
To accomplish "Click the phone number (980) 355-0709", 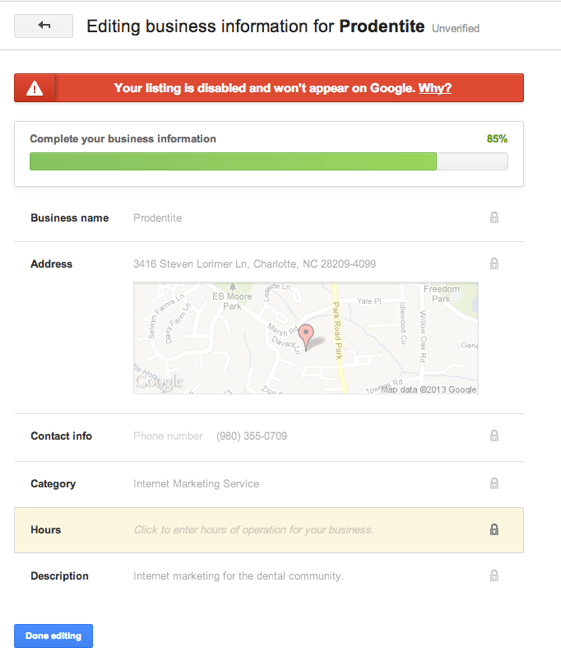I will 251,436.
